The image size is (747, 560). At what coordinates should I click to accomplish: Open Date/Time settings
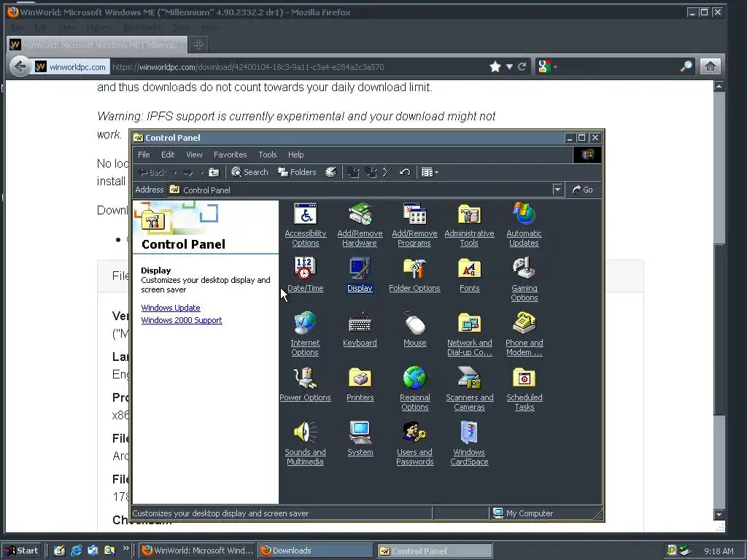[306, 274]
